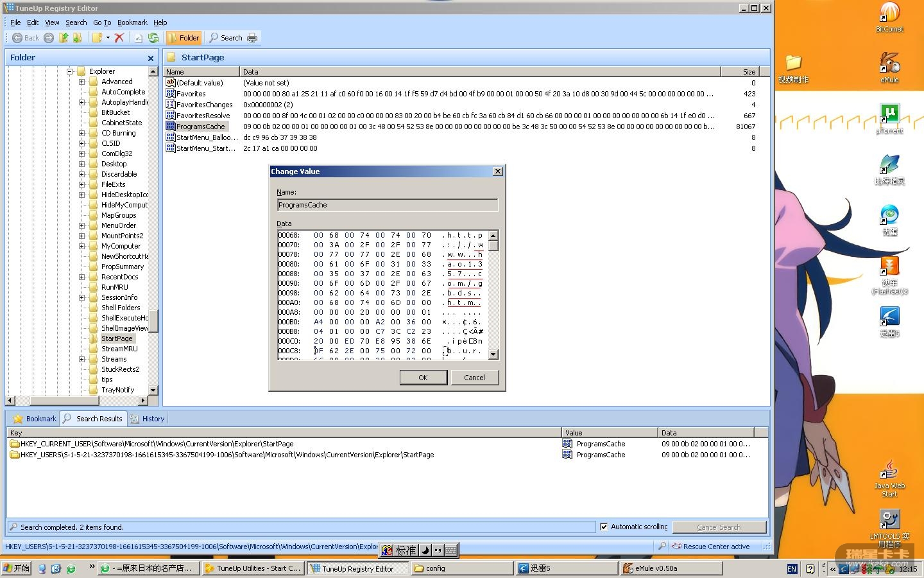Switch to the Search Results tab
Image resolution: width=924 pixels, height=578 pixels.
[93, 419]
